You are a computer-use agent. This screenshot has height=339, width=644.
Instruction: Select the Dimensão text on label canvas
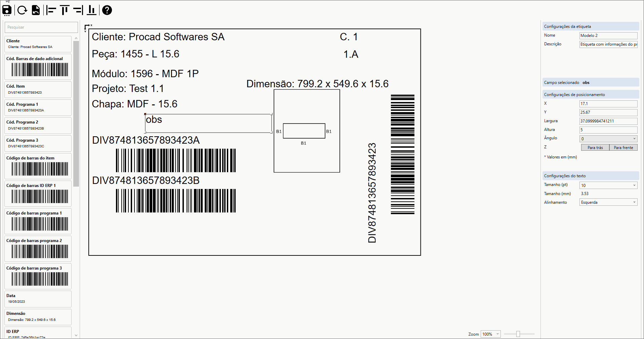click(317, 84)
